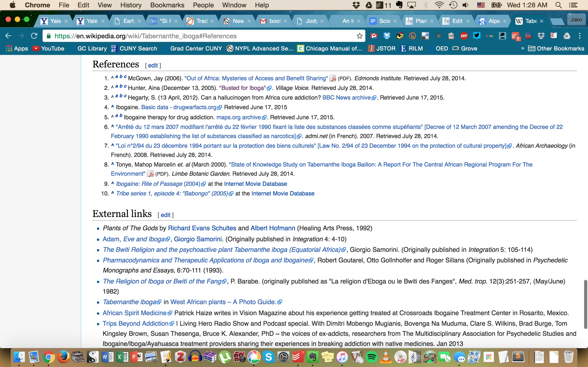Open the Apps bookmark shortcut
The width and height of the screenshot is (588, 367).
pos(17,49)
